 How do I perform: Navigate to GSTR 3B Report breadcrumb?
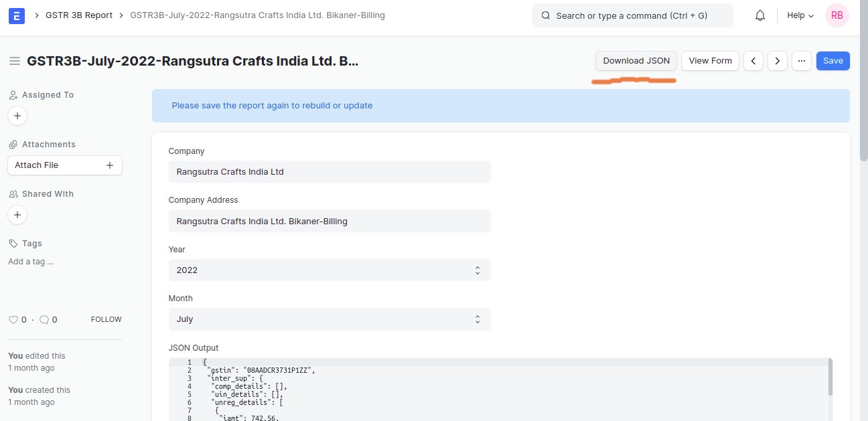click(x=79, y=15)
